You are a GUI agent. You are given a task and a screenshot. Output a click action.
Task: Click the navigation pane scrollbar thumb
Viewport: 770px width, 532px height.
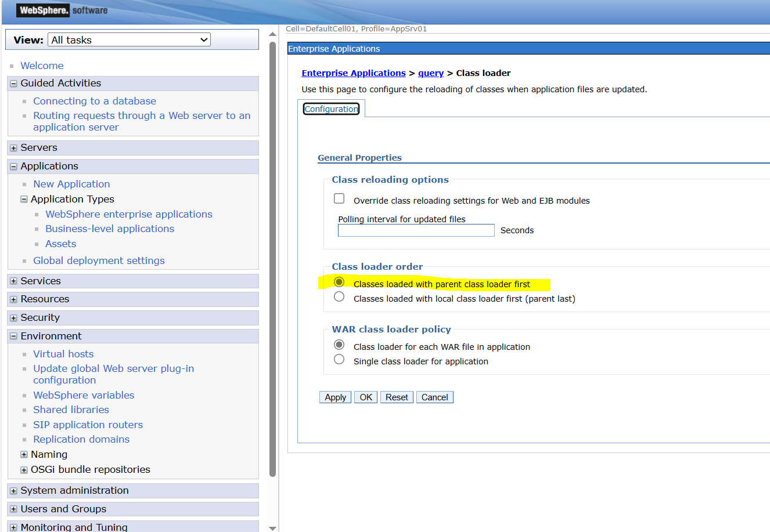[x=272, y=258]
